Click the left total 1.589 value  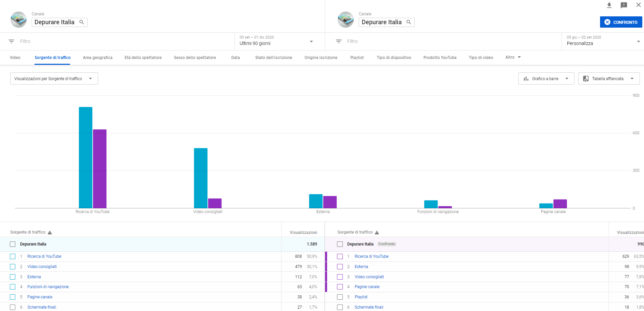(x=312, y=244)
